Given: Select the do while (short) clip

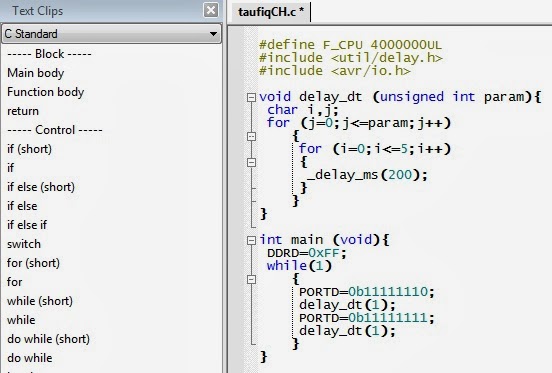Looking at the screenshot, I should pos(49,339).
